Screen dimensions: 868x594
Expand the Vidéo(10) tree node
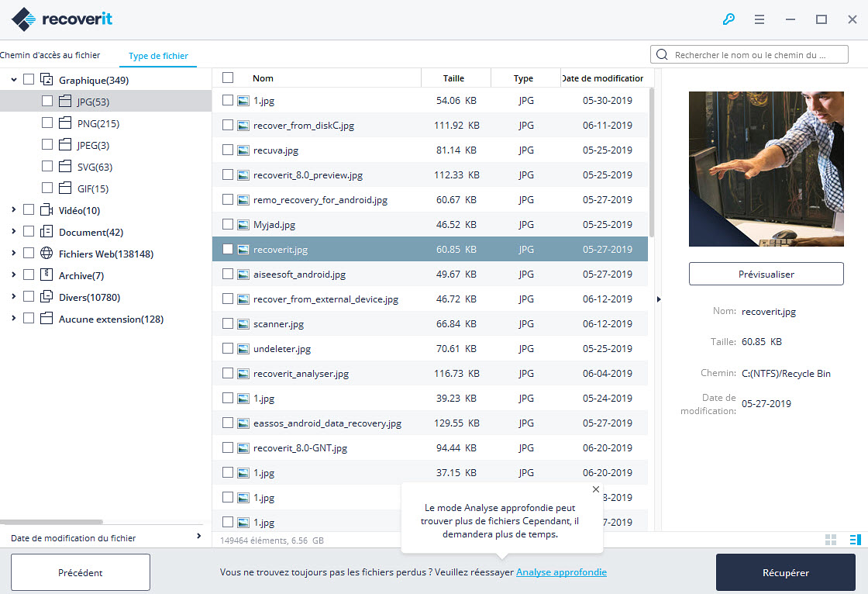14,209
